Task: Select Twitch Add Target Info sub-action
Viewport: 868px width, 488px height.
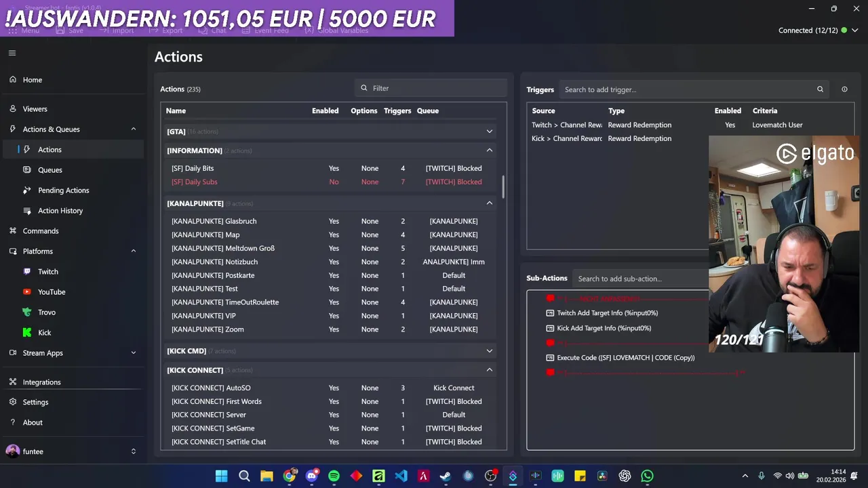Action: pos(602,313)
